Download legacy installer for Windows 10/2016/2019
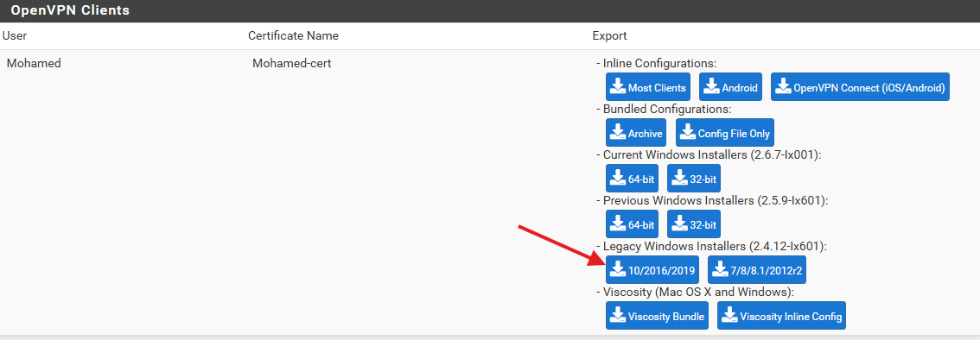The width and height of the screenshot is (980, 340). (x=652, y=269)
